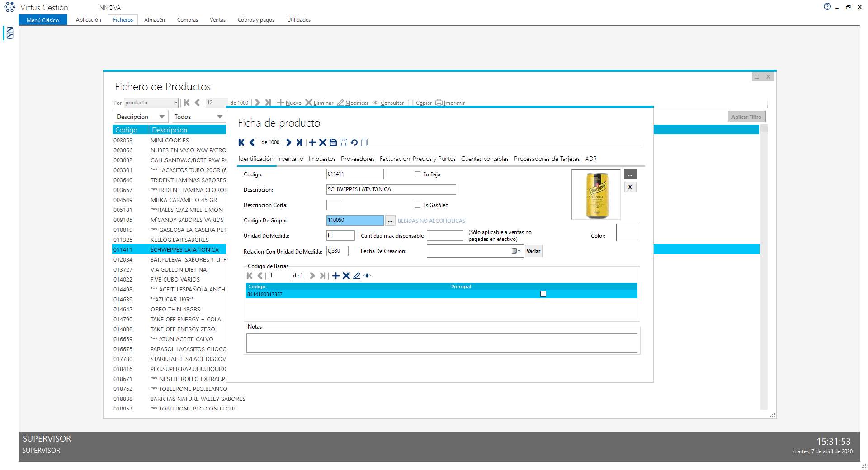
Task: Switch to the Inventario tab
Action: [290, 159]
